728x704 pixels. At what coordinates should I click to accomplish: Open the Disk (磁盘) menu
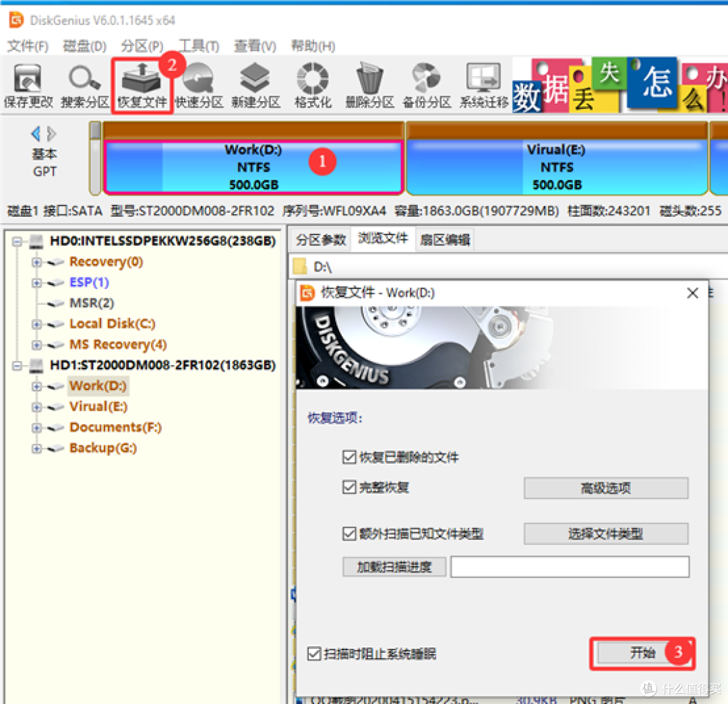coord(84,46)
